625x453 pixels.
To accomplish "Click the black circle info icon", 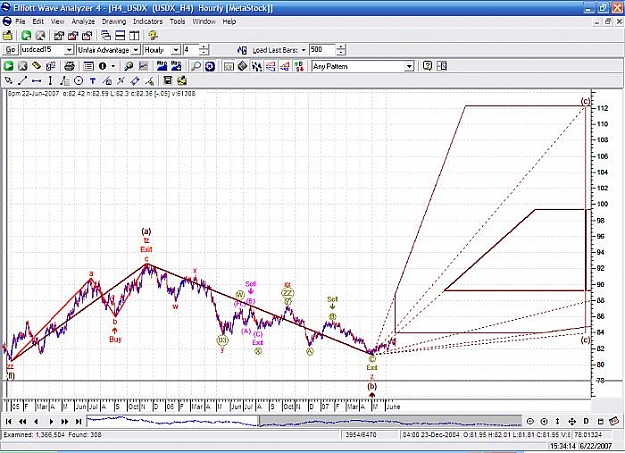I will 102,66.
